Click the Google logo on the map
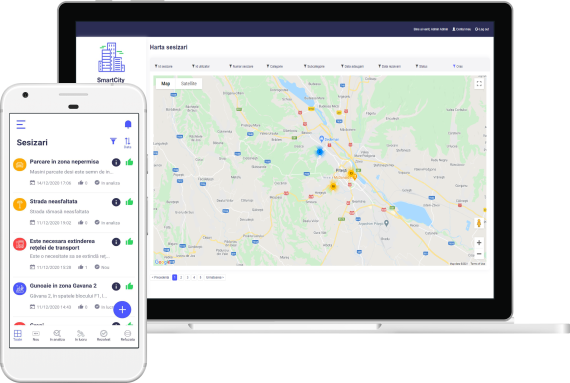This screenshot has height=383, width=570. (164, 262)
